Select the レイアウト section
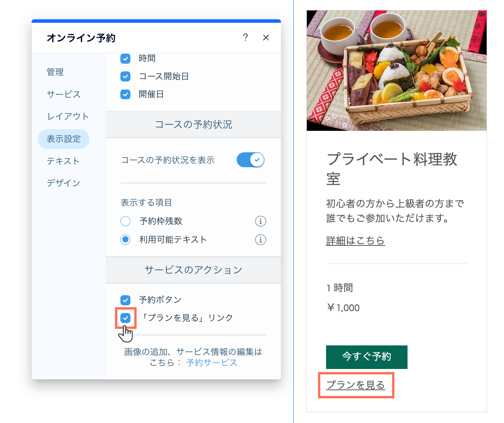Image resolution: width=504 pixels, height=423 pixels. pyautogui.click(x=68, y=116)
